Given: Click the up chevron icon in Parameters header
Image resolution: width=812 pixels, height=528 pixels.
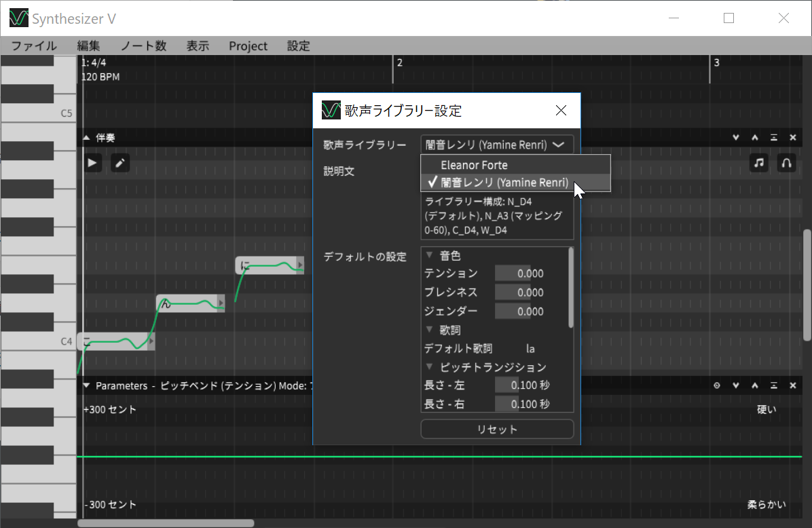Looking at the screenshot, I should click(x=755, y=385).
